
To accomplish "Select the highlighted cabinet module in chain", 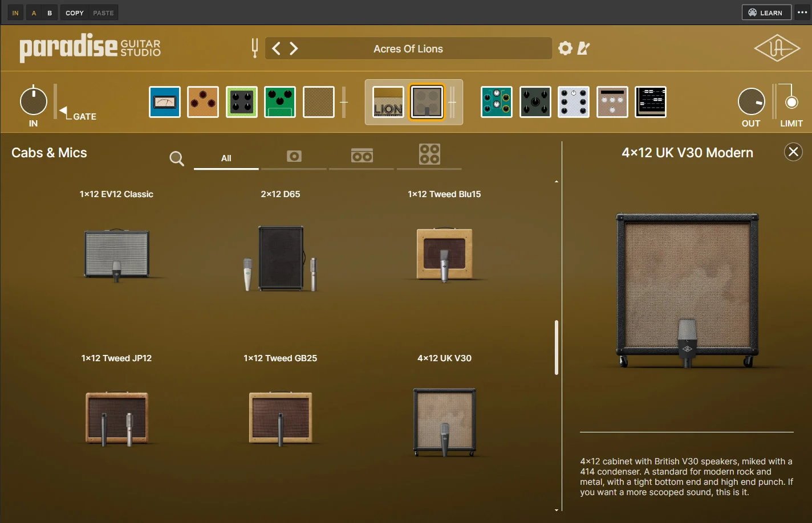I will point(427,102).
